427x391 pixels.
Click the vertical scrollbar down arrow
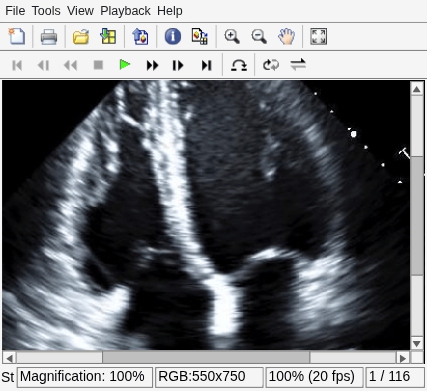tap(417, 343)
